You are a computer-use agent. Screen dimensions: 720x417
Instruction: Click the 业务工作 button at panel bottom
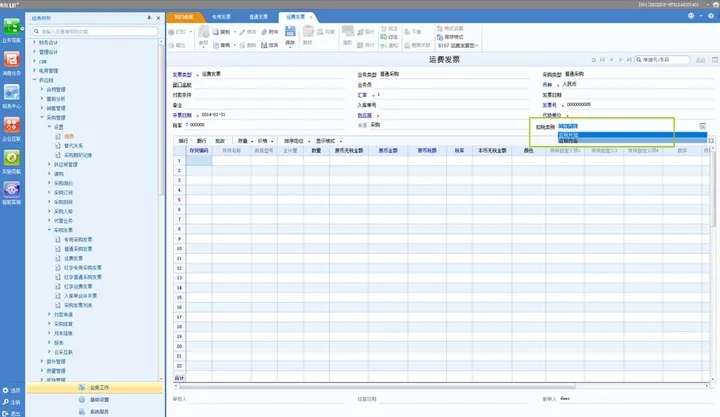coord(96,387)
